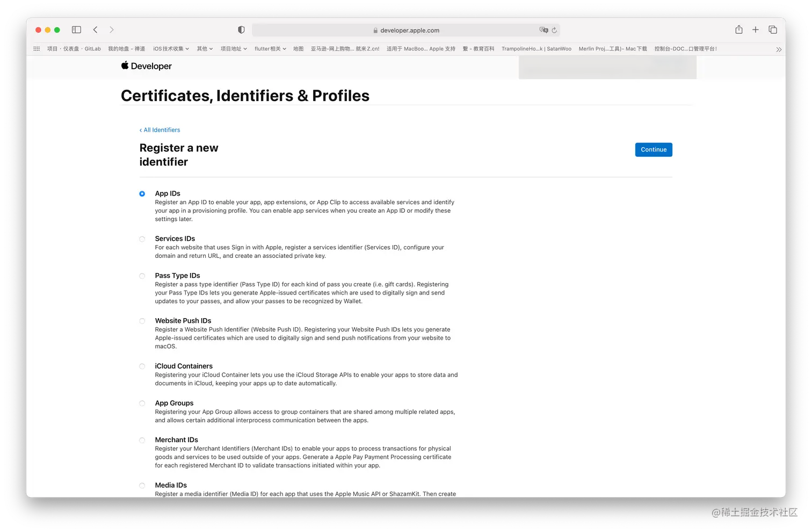Open the TrampolineHo...k | SatanWoo bookmark
The height and width of the screenshot is (532, 812).
coord(536,49)
